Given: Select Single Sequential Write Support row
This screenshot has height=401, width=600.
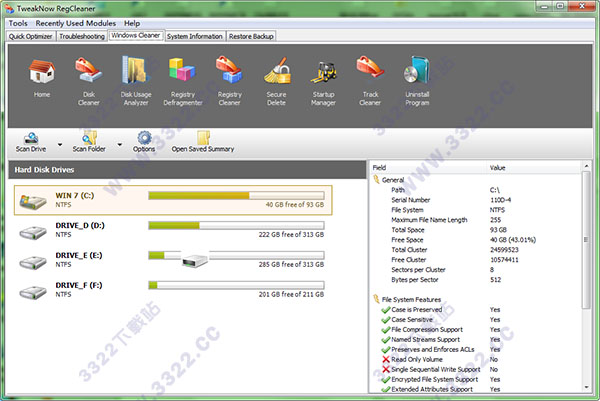Looking at the screenshot, I should click(476, 369).
